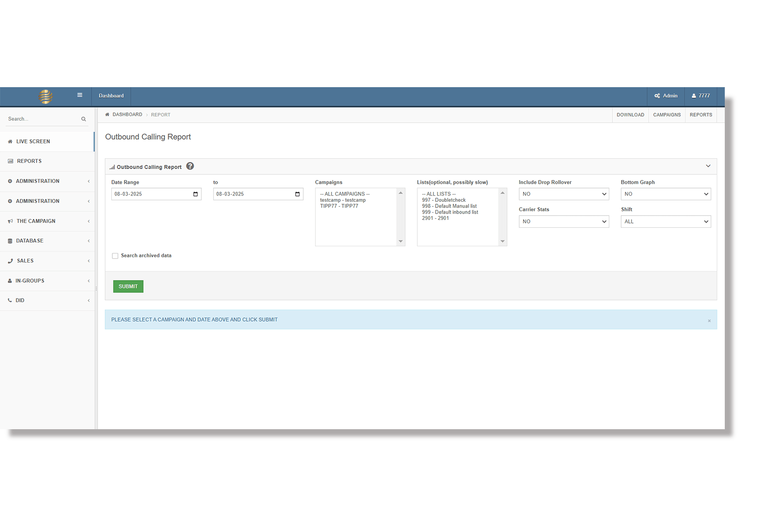This screenshot has height=532, width=758.
Task: Open the help question mark icon
Action: [190, 166]
